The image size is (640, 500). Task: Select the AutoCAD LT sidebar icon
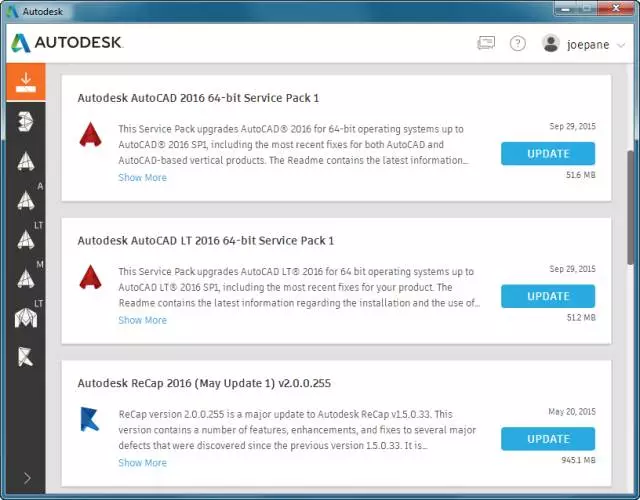pyautogui.click(x=25, y=240)
